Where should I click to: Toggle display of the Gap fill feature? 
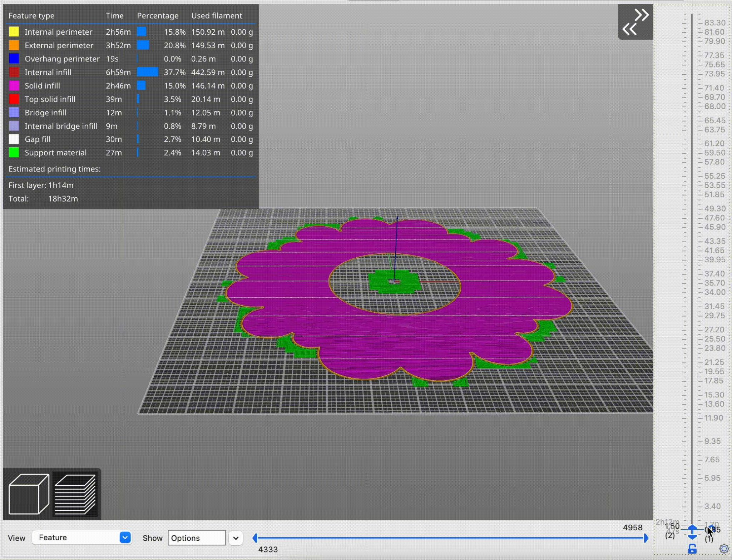tap(37, 139)
